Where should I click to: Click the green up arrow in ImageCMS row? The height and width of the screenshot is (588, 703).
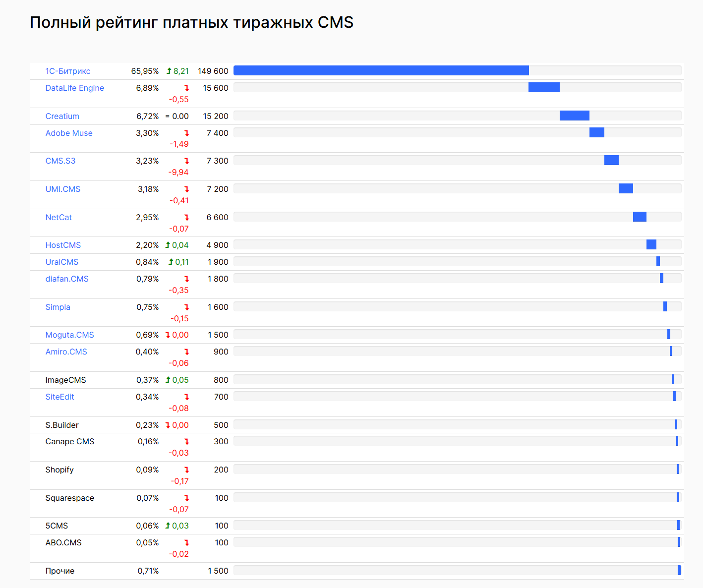[168, 380]
